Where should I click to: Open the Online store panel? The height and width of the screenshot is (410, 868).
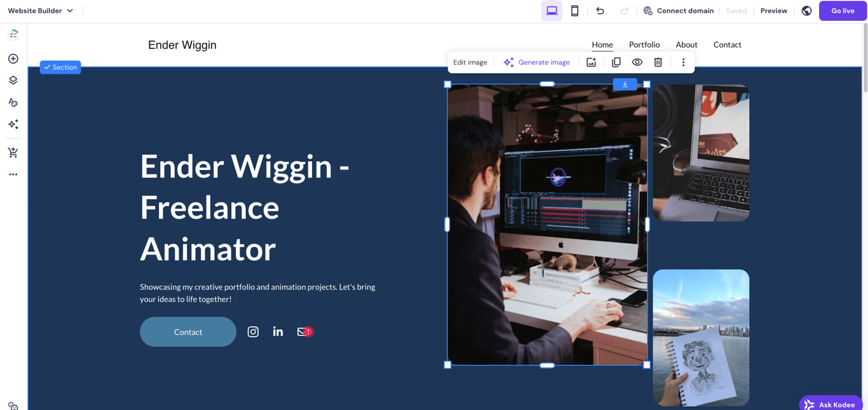(x=13, y=152)
